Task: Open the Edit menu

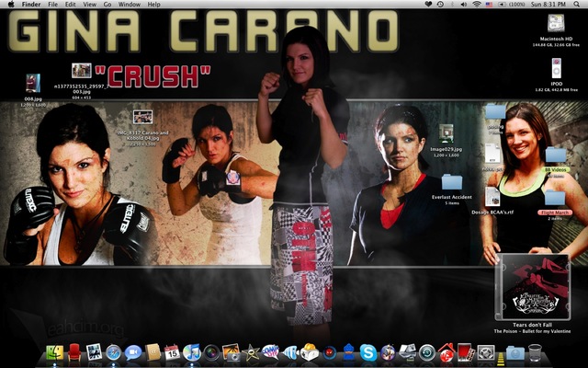Action: click(70, 5)
